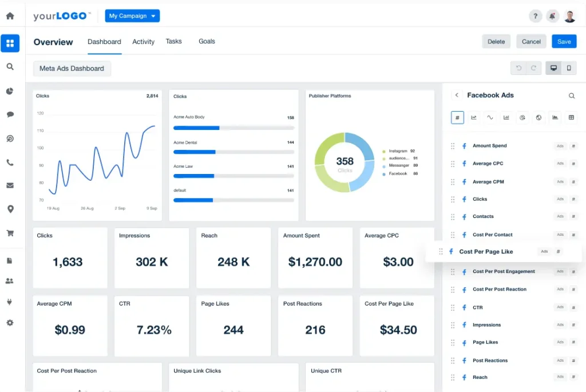Go back from Facebook Ads panel
Image resolution: width=586 pixels, height=392 pixels.
[x=457, y=95]
